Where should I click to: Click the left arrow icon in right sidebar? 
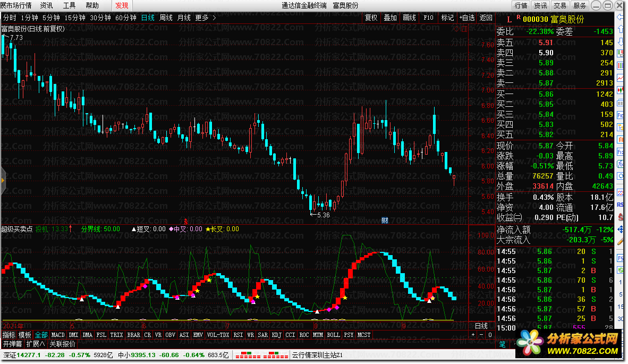coord(621,18)
